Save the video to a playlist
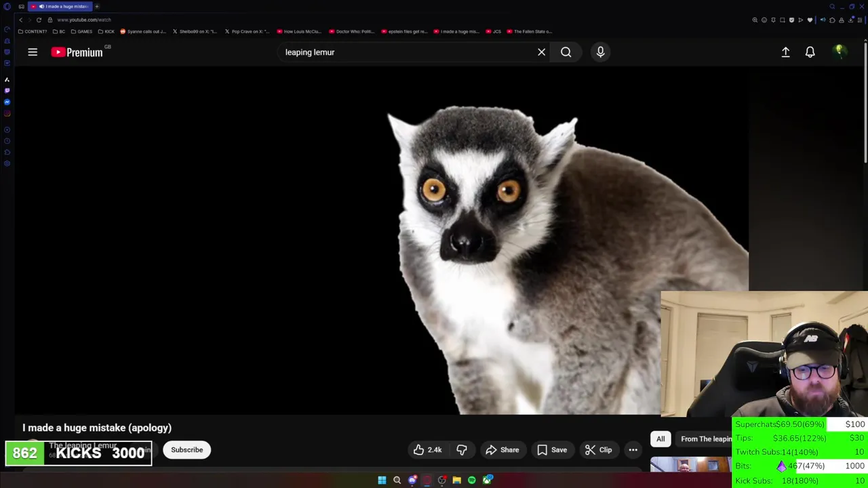868x488 pixels. click(551, 450)
